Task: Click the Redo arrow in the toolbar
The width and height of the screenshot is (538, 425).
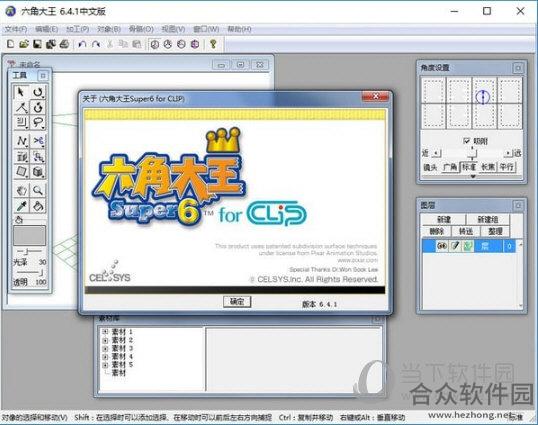Action: (x=96, y=44)
